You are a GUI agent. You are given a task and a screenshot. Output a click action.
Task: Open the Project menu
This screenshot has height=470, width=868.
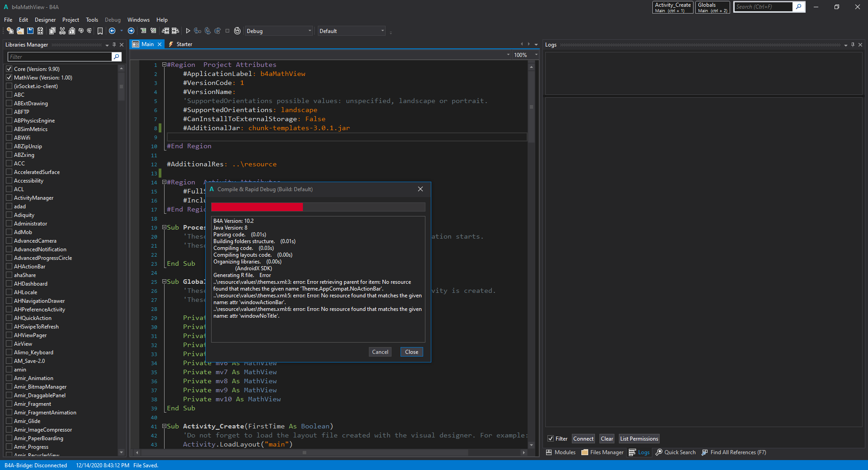click(x=71, y=20)
